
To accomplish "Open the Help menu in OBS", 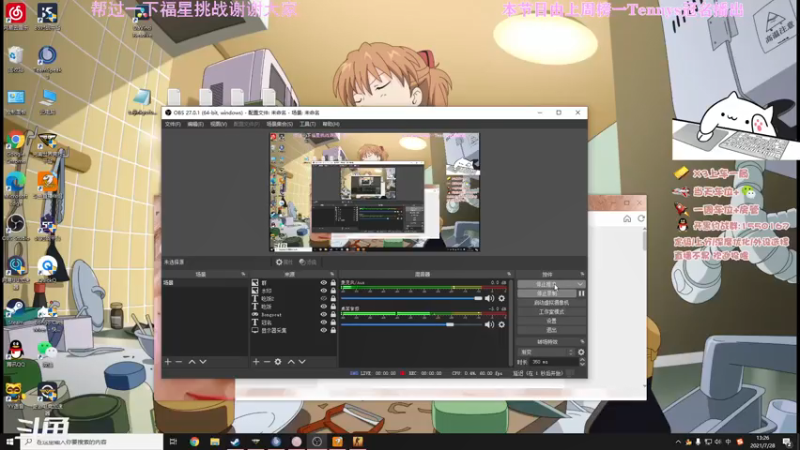I will [x=331, y=124].
